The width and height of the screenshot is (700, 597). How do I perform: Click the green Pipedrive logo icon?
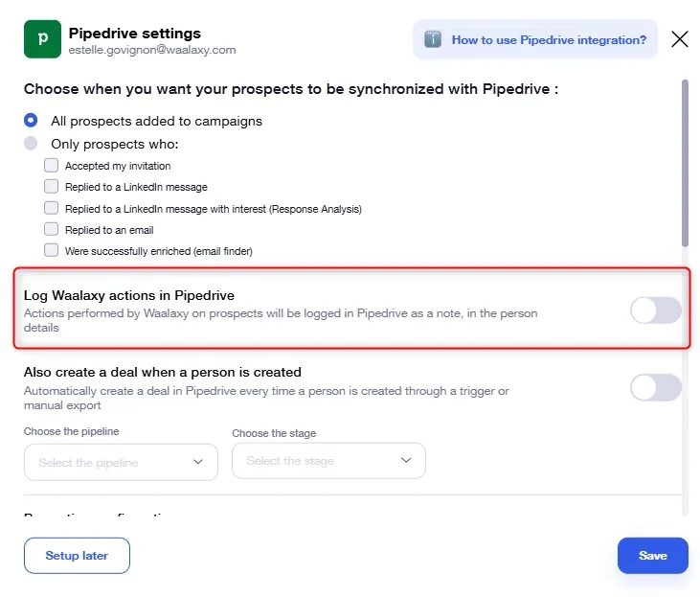(x=42, y=39)
